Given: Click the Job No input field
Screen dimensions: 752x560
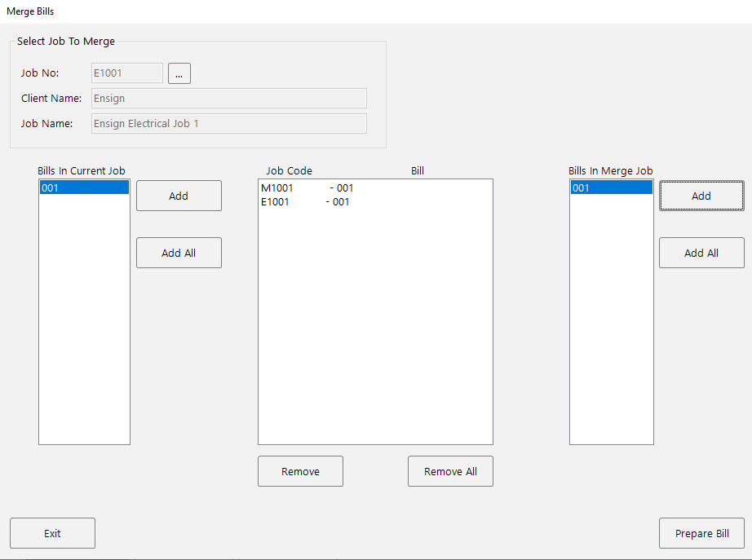Looking at the screenshot, I should (126, 73).
